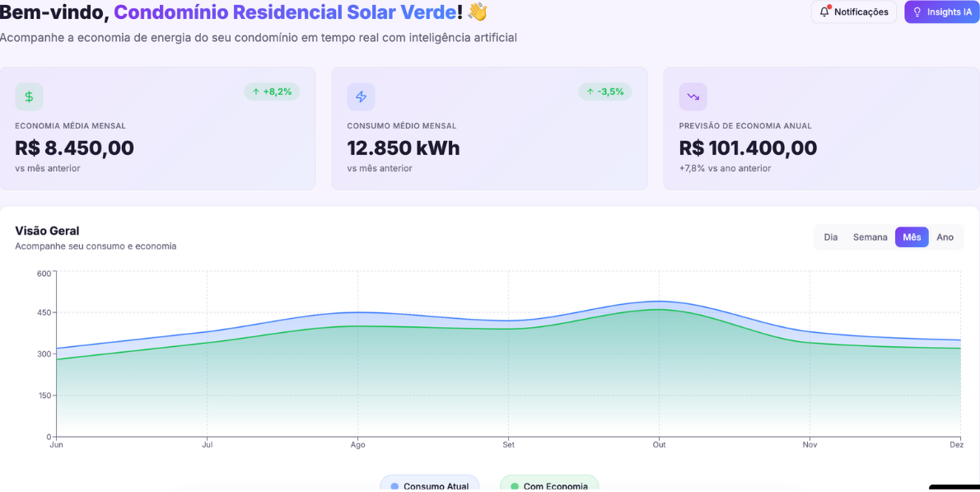Click the lightning bolt consumption icon
The image size is (980, 492).
pyautogui.click(x=361, y=96)
